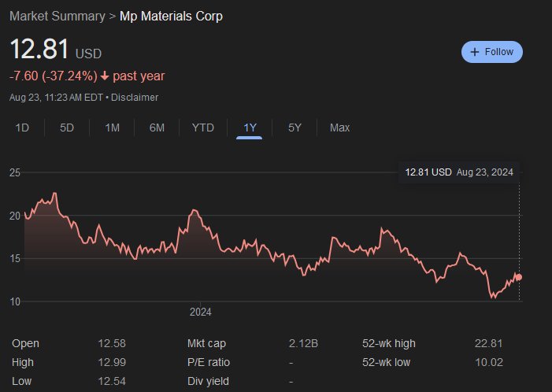Click the Div yield label
The image size is (552, 392).
pyautogui.click(x=208, y=381)
